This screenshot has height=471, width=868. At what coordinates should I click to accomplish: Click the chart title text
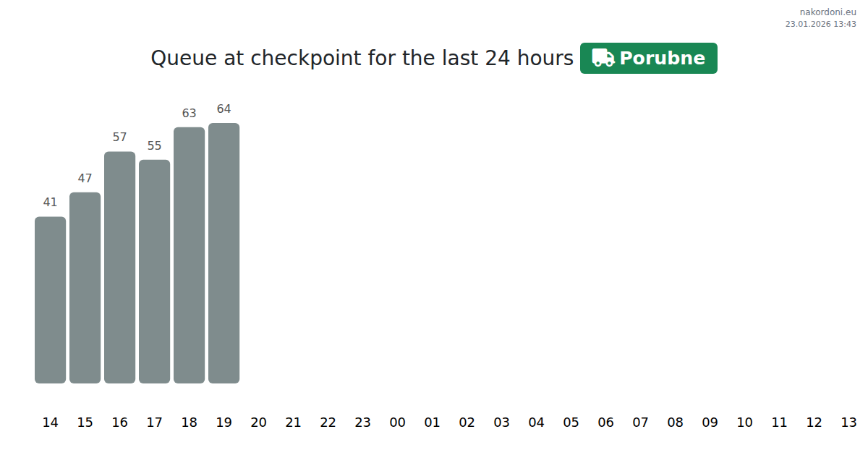362,59
